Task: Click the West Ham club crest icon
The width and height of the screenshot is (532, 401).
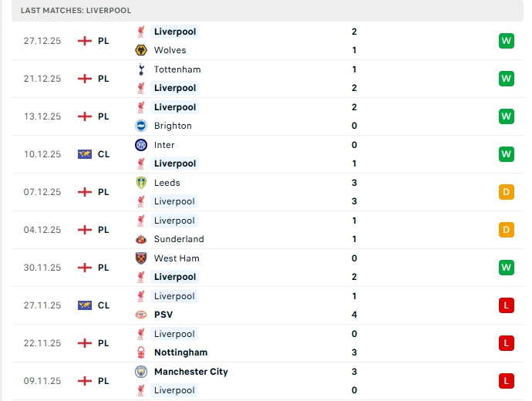Action: pos(141,258)
